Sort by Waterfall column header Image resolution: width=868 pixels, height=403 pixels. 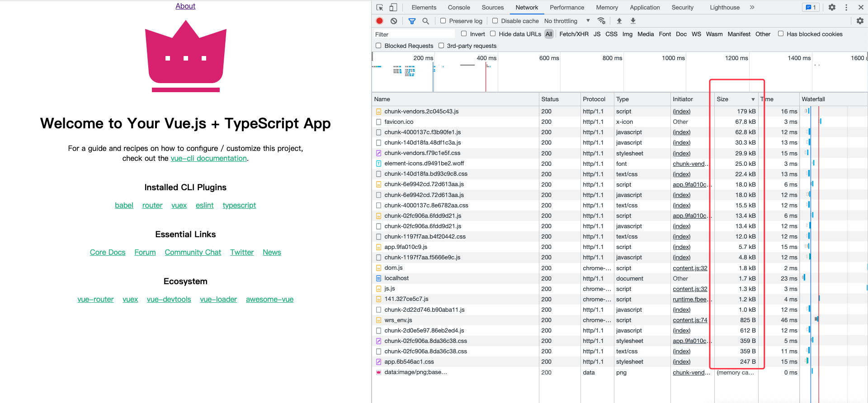coord(833,99)
